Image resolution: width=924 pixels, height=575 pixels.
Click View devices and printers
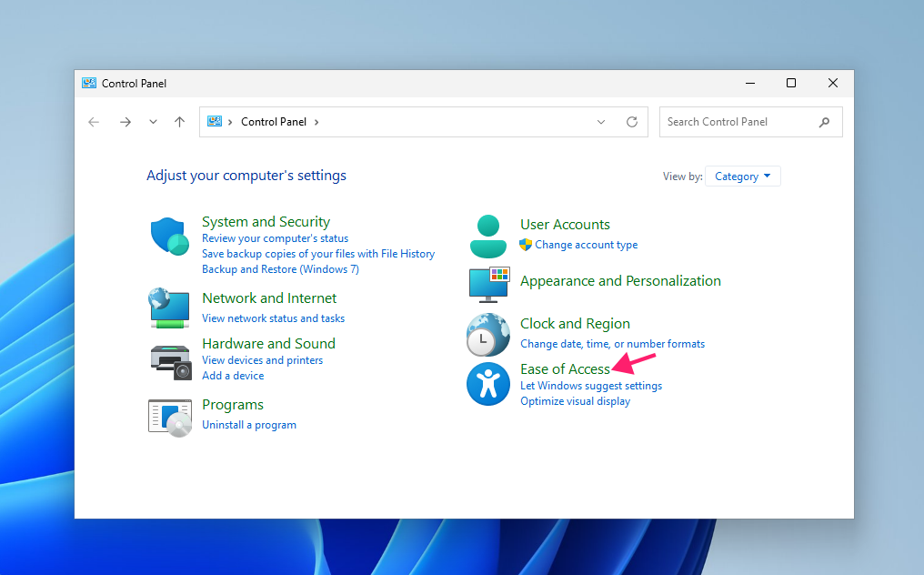pyautogui.click(x=262, y=360)
